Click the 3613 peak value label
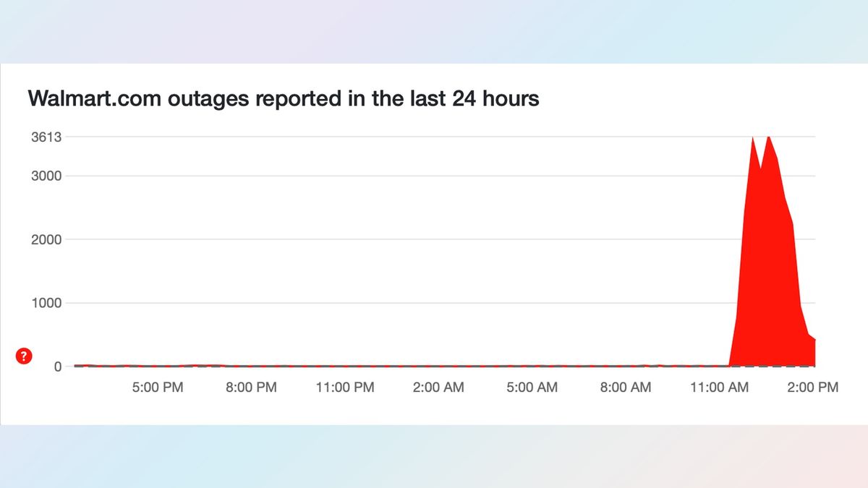Viewport: 868px width, 488px height. coord(46,137)
